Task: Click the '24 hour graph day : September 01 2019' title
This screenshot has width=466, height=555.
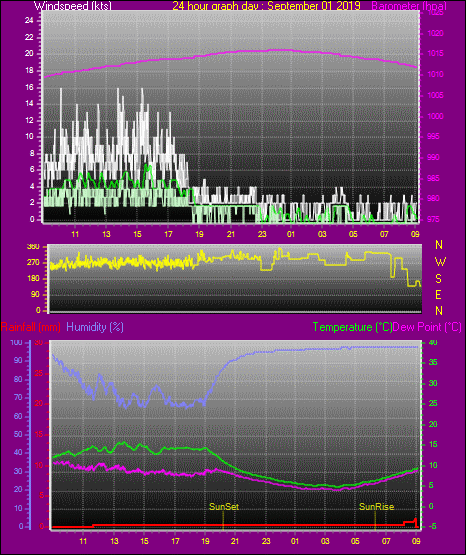Action: pyautogui.click(x=266, y=6)
